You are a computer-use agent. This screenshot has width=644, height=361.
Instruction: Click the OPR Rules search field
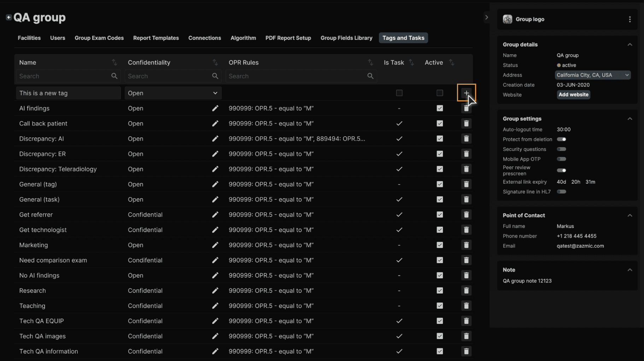pos(301,76)
